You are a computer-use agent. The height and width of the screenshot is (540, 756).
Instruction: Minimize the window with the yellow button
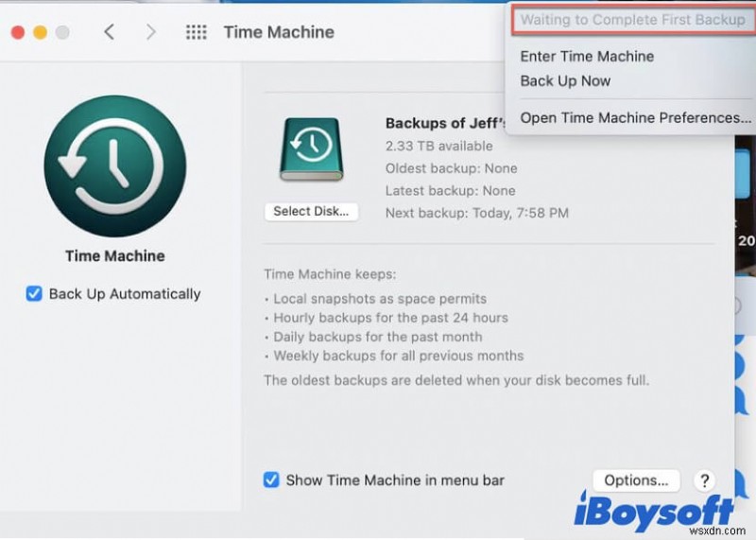tap(40, 32)
